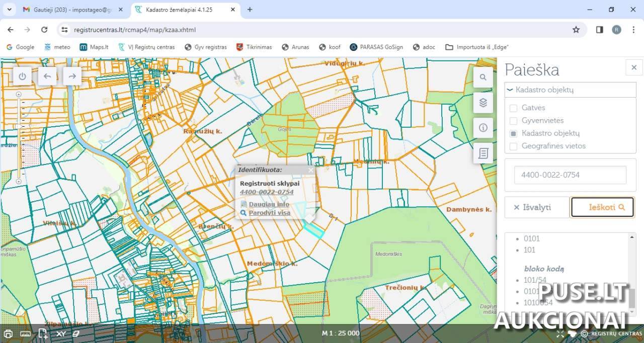Screen dimensions: 644x343
Task: Open the legend document icon on map
Action: 483,153
